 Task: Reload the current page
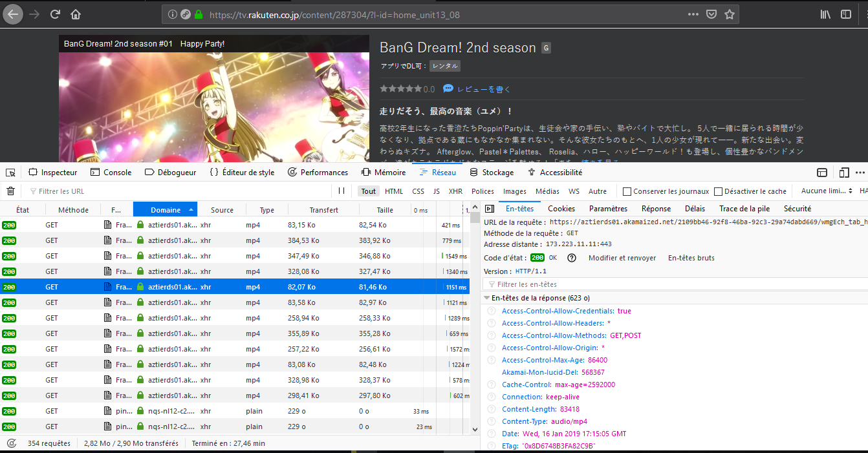tap(56, 14)
